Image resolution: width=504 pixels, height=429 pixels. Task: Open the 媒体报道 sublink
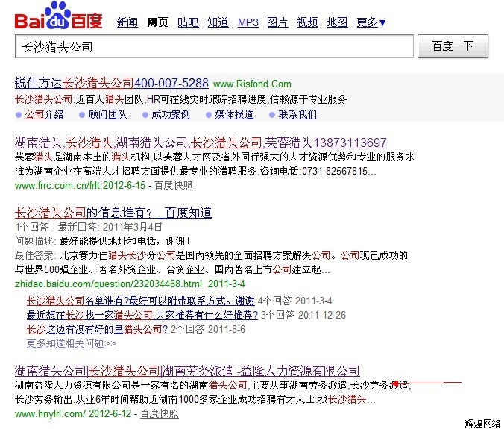[x=234, y=114]
